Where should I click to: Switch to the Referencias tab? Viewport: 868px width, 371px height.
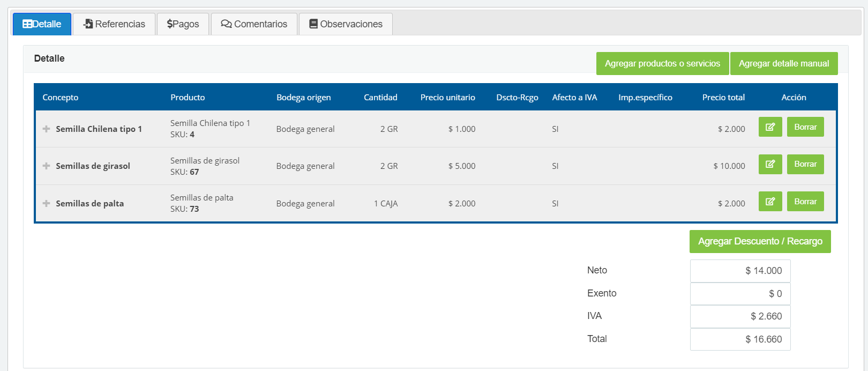pos(114,24)
